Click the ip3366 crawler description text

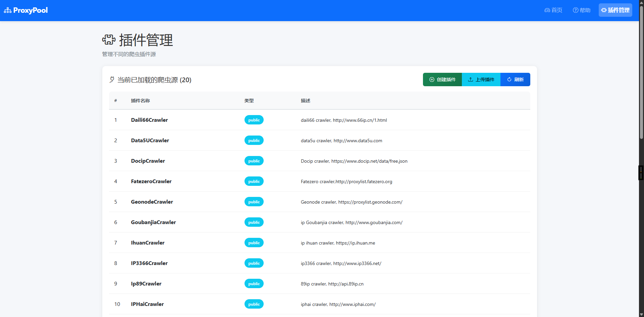click(x=341, y=263)
